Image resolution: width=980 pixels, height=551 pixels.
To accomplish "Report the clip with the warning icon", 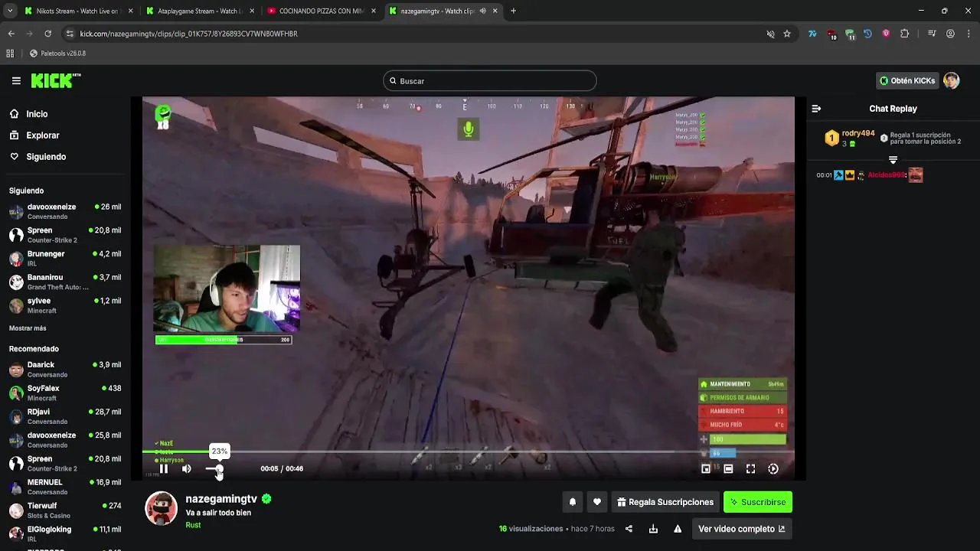I will point(678,529).
